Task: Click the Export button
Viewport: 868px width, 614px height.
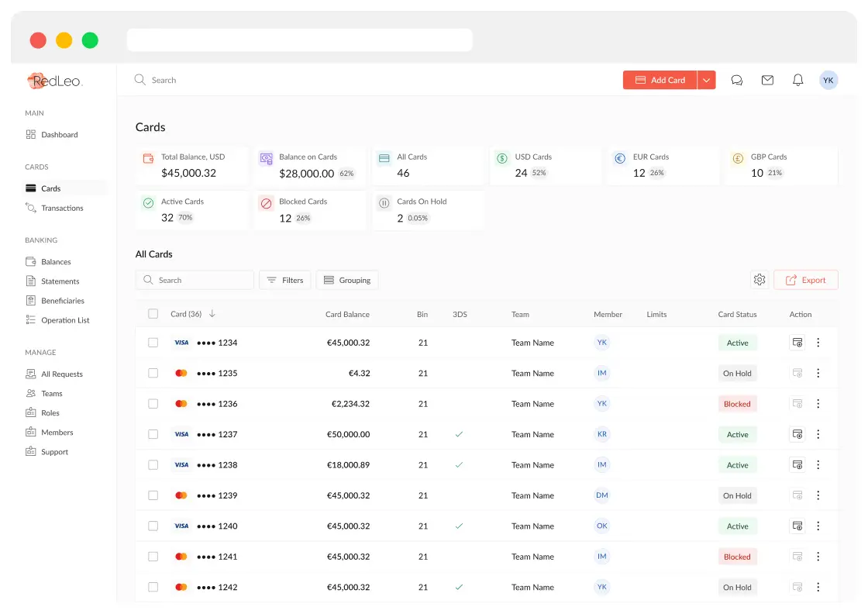Action: pyautogui.click(x=806, y=280)
